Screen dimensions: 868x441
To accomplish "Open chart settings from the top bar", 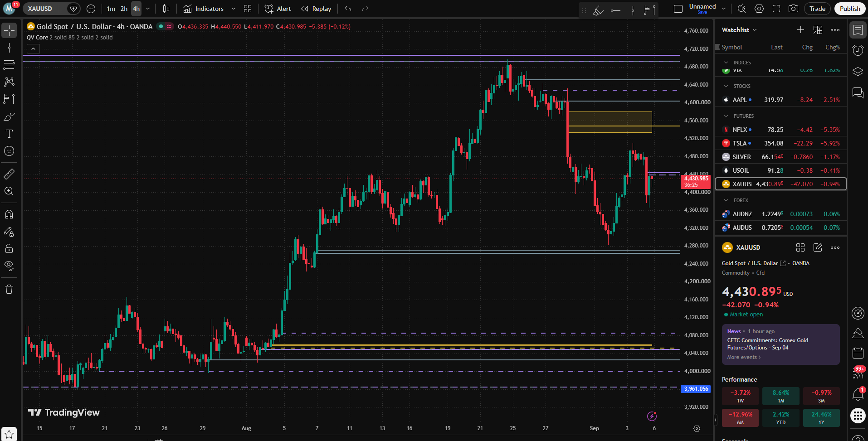I will tap(759, 9).
